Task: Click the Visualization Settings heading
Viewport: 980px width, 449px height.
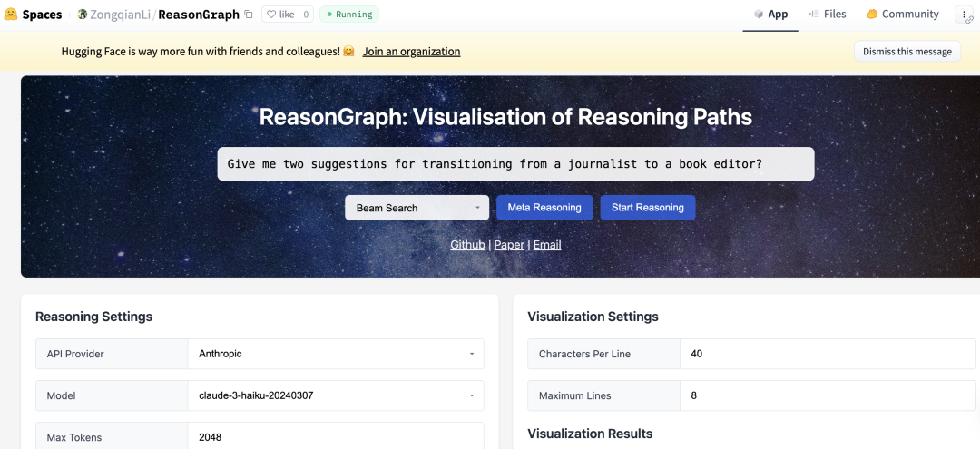Action: point(593,317)
